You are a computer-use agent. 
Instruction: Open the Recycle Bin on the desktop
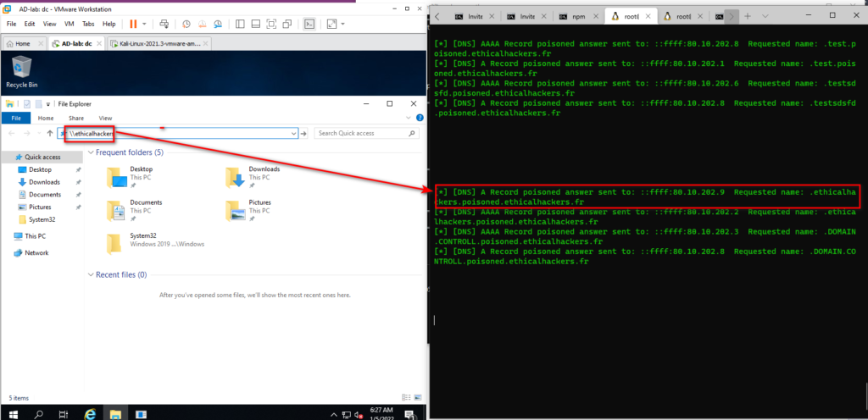[21, 73]
